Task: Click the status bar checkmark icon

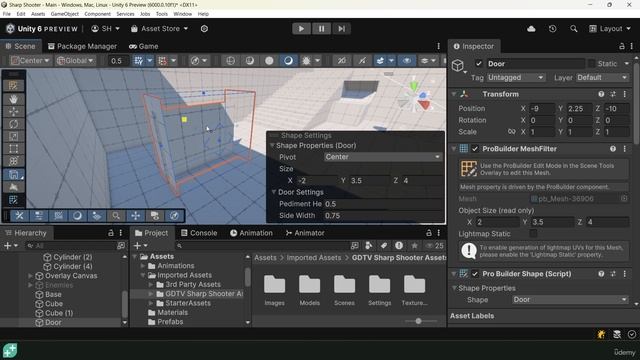Action: (631, 334)
